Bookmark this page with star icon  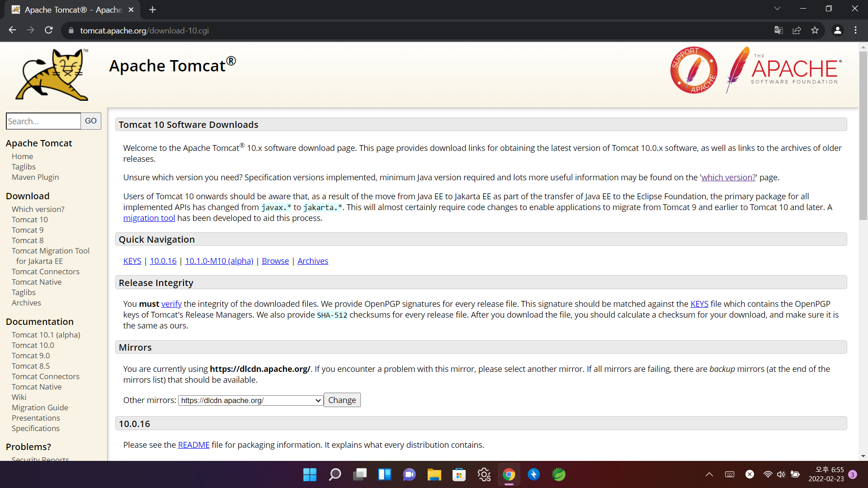[815, 30]
